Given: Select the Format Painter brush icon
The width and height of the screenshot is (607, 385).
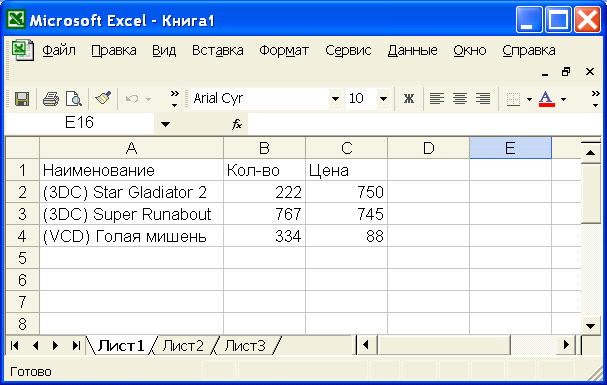Looking at the screenshot, I should coord(103,99).
